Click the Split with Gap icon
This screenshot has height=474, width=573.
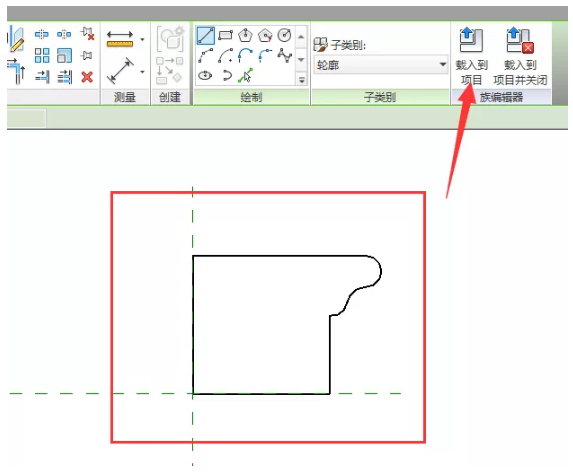64,34
